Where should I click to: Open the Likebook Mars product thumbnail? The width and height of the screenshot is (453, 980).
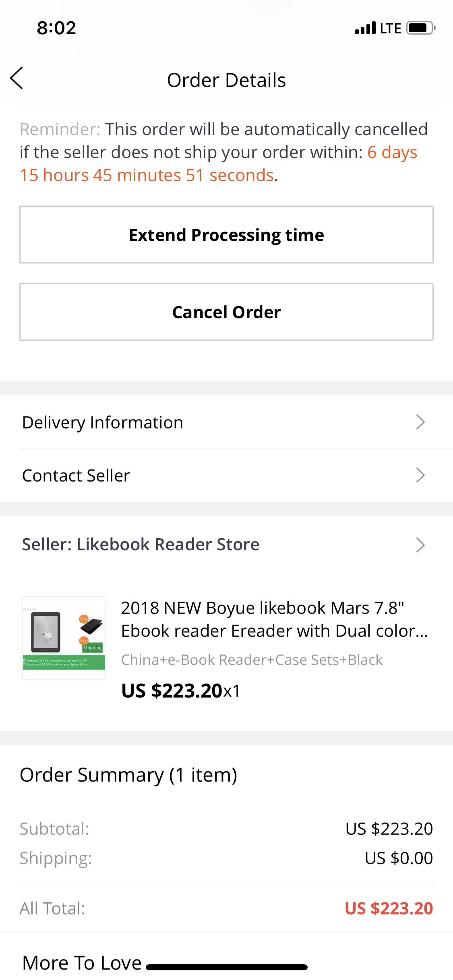coord(64,638)
